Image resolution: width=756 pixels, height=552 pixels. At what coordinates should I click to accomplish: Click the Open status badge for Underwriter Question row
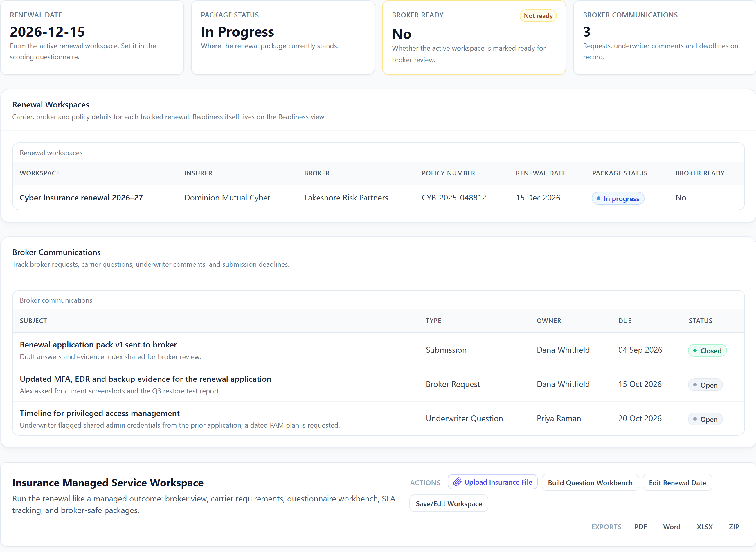tap(705, 419)
